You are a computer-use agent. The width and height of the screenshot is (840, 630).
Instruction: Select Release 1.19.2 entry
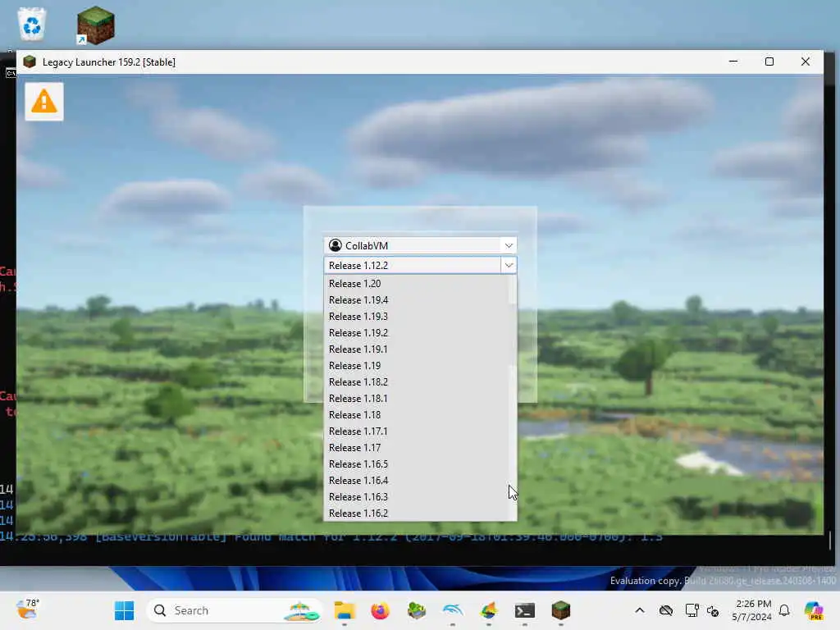[416, 333]
